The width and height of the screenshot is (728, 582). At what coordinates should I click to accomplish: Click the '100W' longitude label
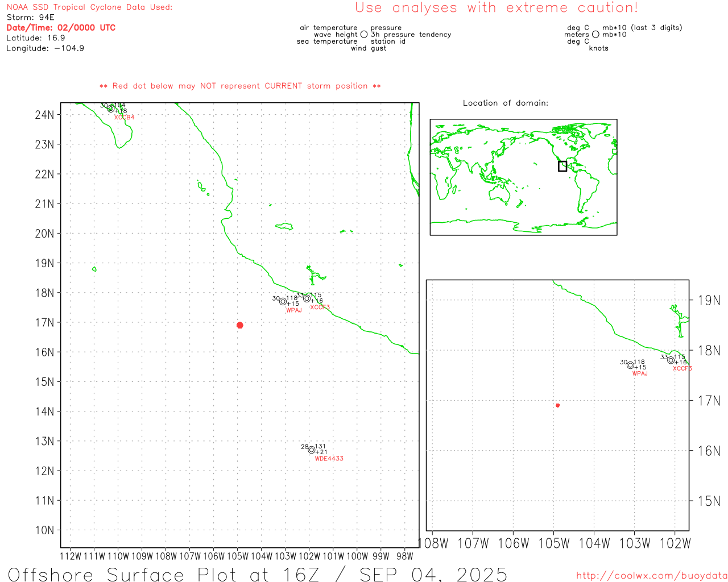click(357, 556)
